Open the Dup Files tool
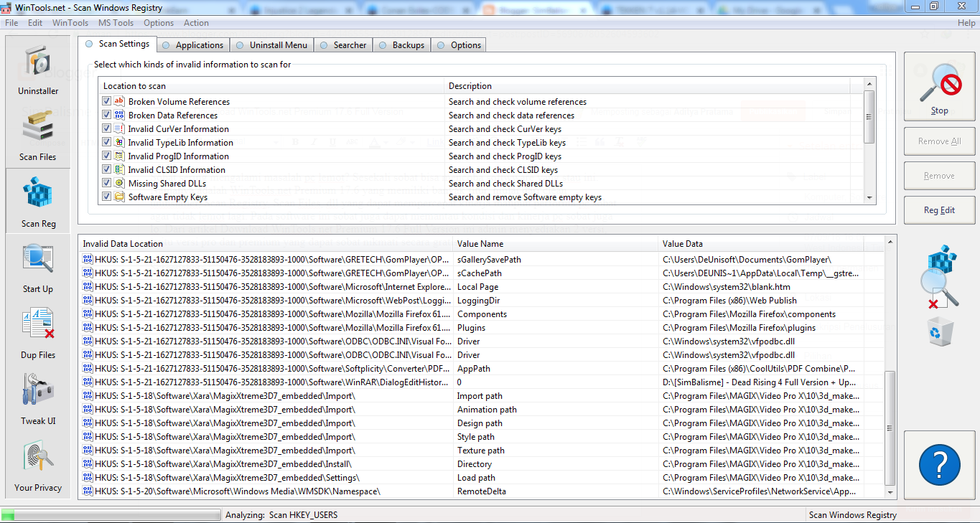The width and height of the screenshot is (980, 523). [x=38, y=333]
